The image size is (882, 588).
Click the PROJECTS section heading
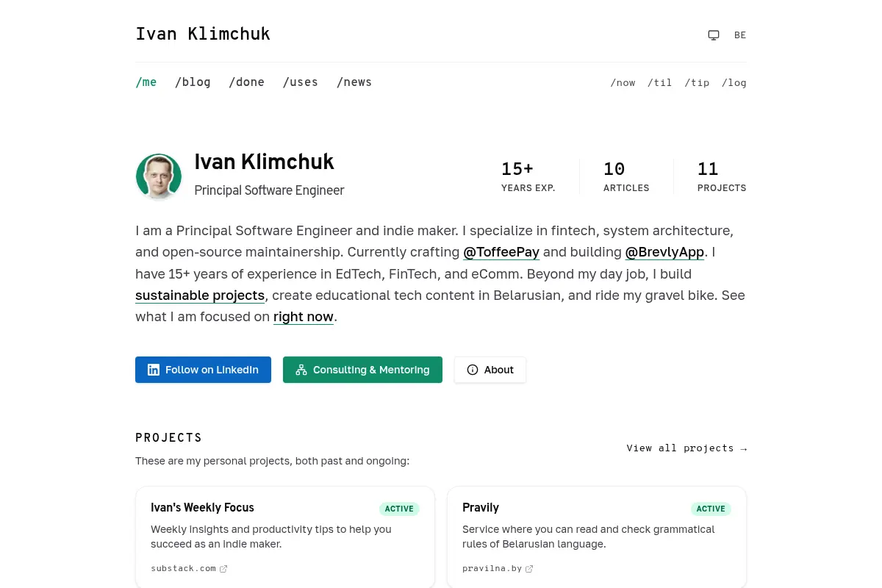point(168,438)
